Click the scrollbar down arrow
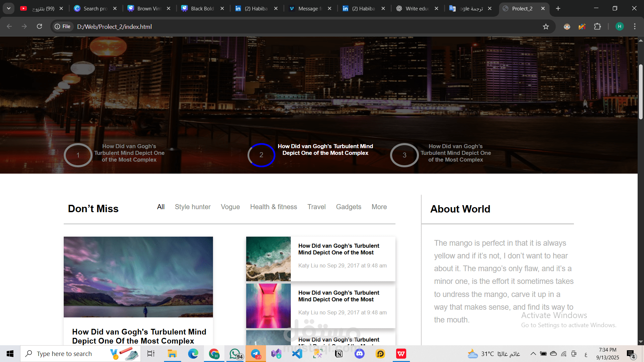Image resolution: width=644 pixels, height=362 pixels. tap(641, 342)
